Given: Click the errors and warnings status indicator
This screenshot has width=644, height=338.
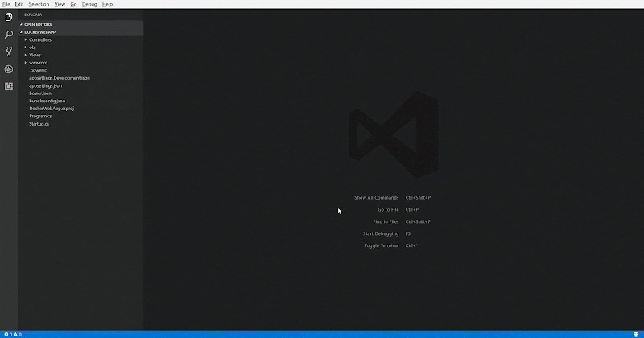Looking at the screenshot, I should 13,334.
